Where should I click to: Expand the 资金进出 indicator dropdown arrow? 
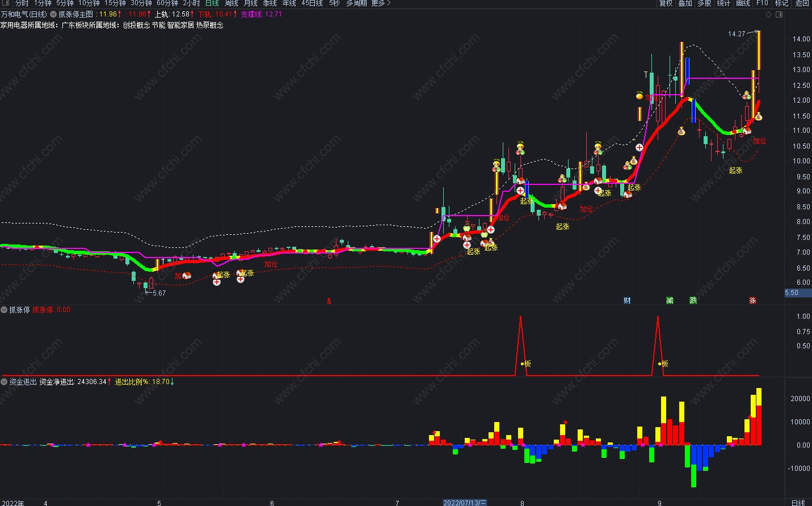4,382
